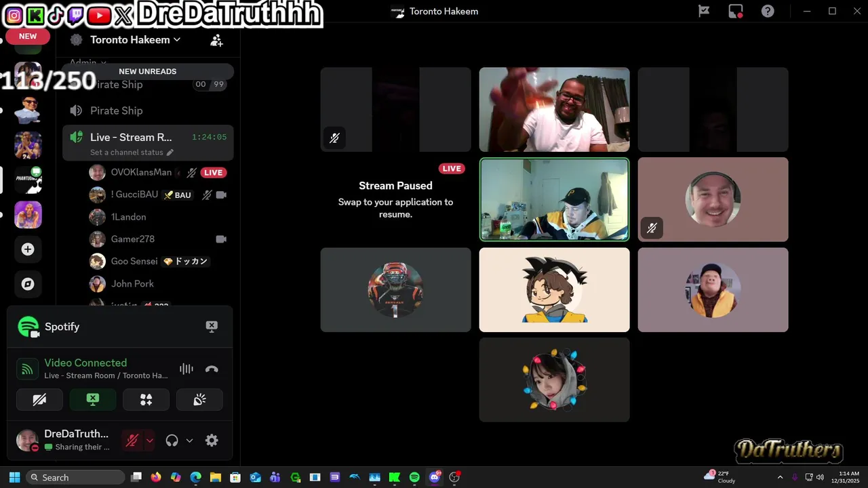This screenshot has width=868, height=488.
Task: Click Add a Server plus button
Action: tap(28, 249)
